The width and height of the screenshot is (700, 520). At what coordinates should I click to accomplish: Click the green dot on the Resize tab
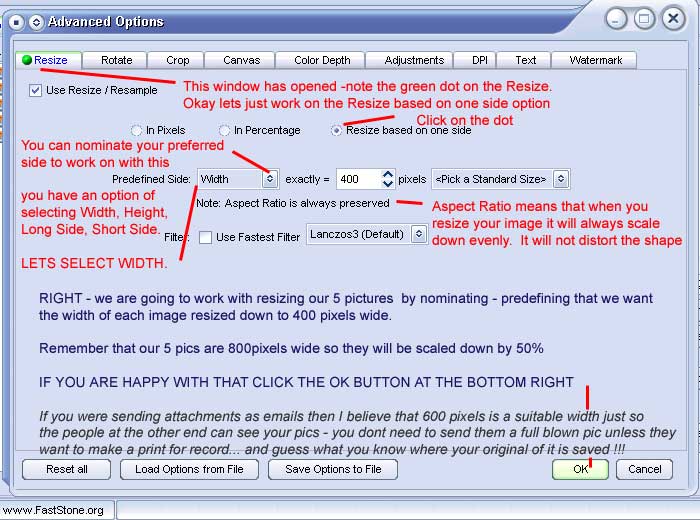[x=27, y=60]
